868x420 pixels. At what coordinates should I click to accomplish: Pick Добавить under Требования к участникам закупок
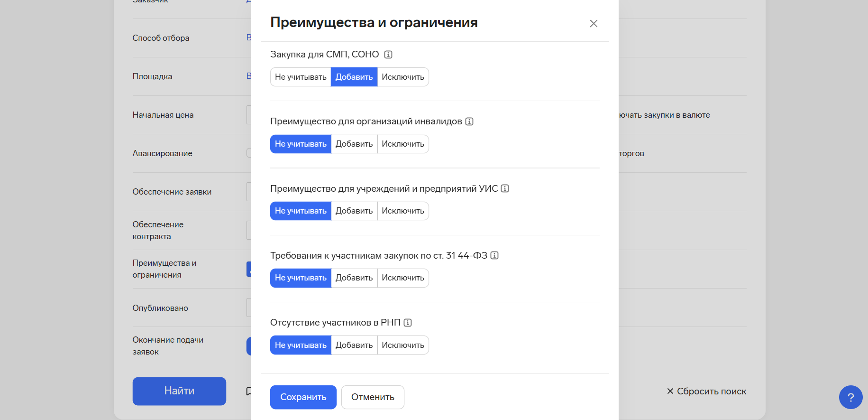tap(354, 278)
